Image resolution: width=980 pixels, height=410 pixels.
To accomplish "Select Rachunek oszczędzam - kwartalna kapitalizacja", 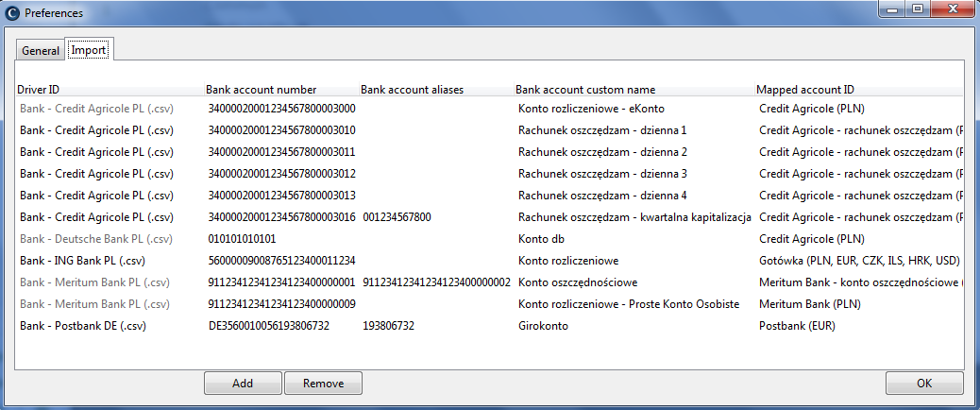I will click(634, 217).
